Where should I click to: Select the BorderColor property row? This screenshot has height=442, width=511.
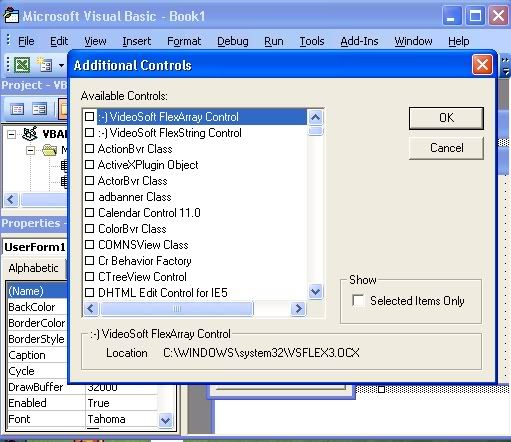coord(37,323)
